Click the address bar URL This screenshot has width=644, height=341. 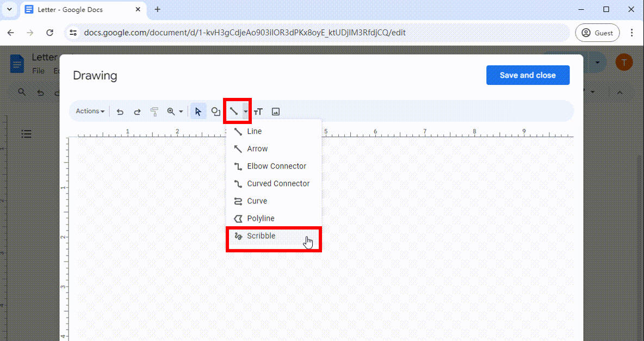[245, 33]
